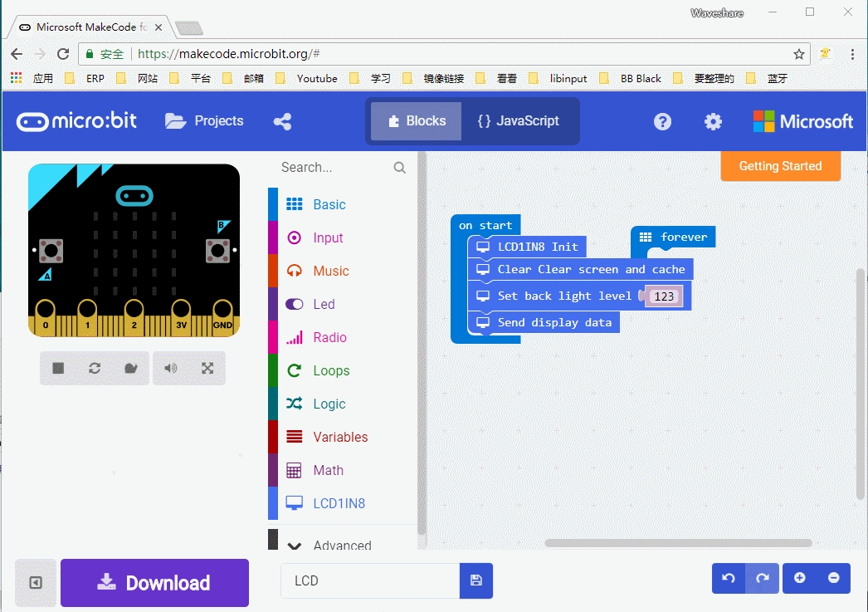This screenshot has height=612, width=868.
Task: Open the LCD1IN8 block category
Action: click(x=339, y=503)
